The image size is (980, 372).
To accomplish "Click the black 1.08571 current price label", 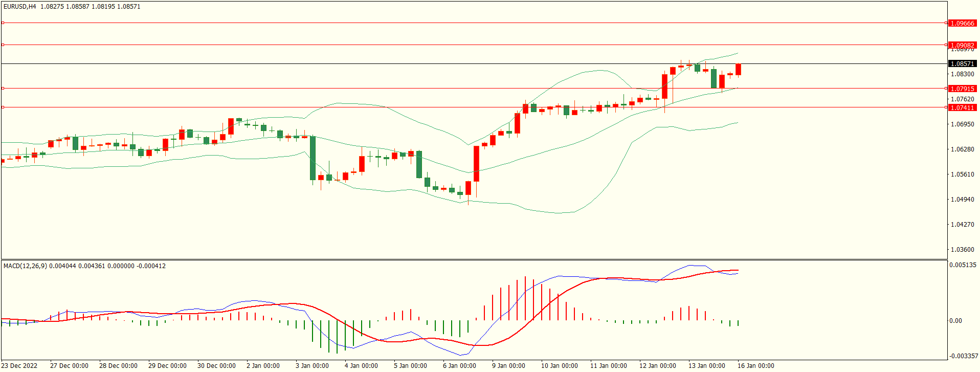I will point(962,64).
